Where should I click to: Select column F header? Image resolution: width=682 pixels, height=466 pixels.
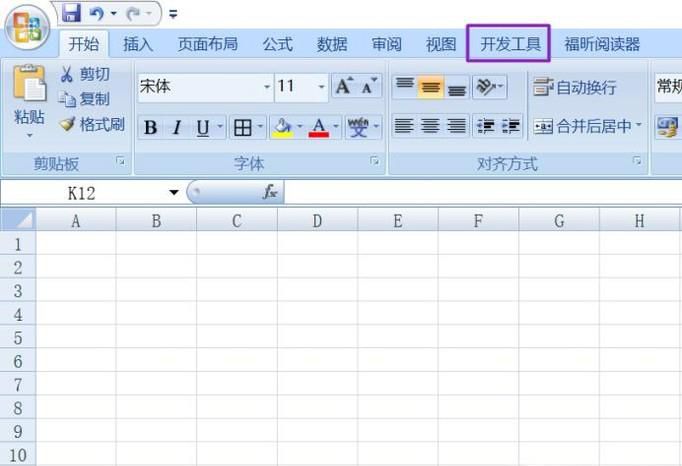point(478,220)
